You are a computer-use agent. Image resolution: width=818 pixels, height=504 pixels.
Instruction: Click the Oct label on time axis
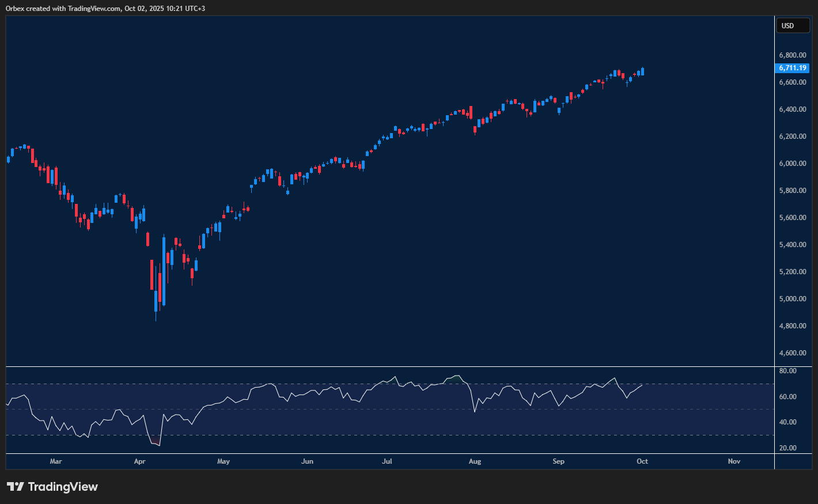(x=642, y=461)
